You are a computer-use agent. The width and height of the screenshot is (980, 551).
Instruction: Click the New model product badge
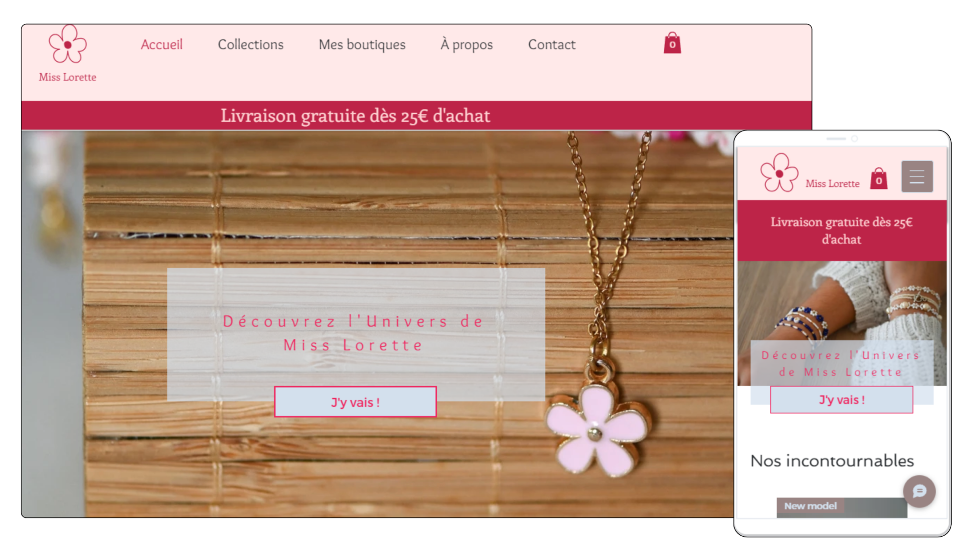[811, 507]
